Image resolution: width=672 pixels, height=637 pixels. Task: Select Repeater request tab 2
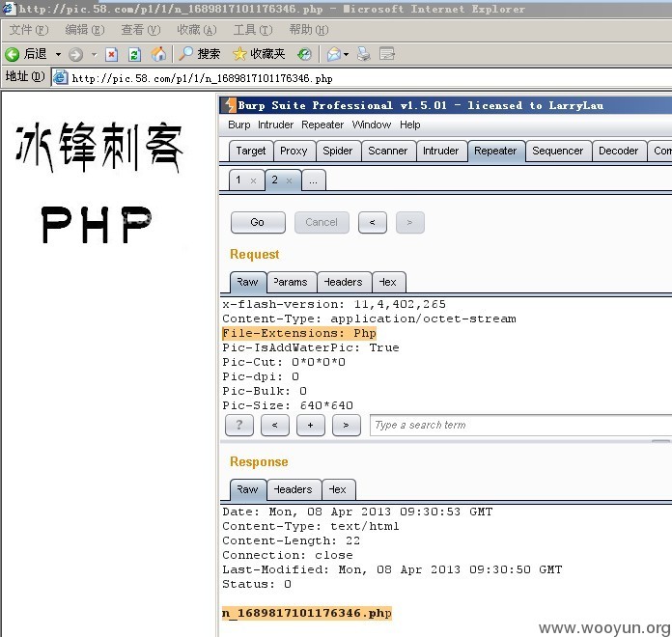(x=275, y=180)
